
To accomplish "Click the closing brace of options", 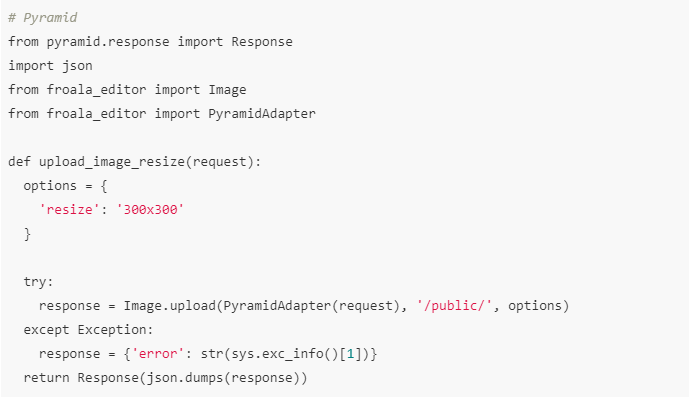I will [x=27, y=233].
